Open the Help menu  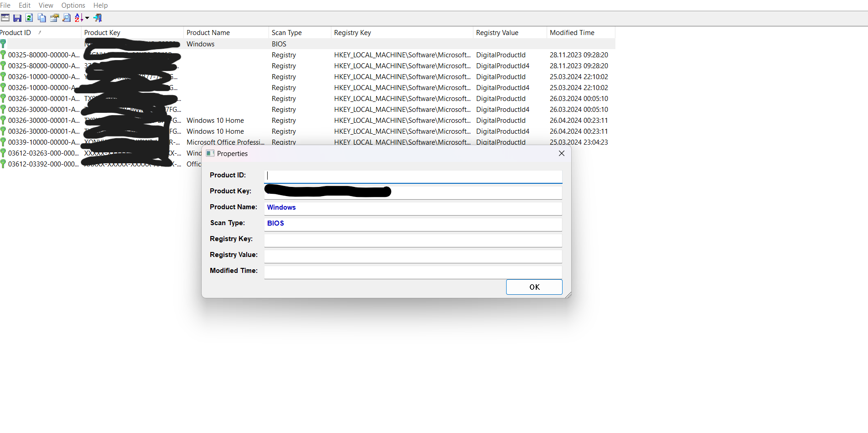point(101,5)
